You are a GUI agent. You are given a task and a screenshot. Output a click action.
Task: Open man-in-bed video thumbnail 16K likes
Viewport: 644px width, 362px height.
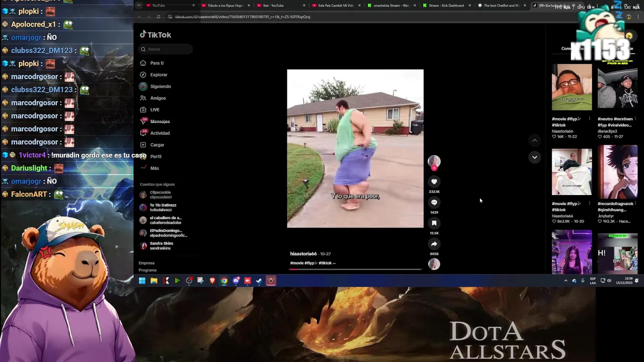coord(572,87)
